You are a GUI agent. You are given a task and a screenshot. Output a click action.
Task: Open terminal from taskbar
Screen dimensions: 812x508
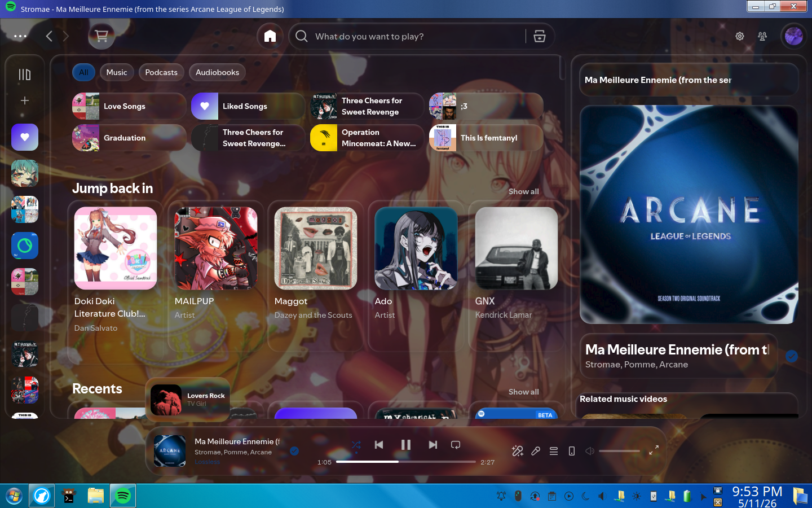69,496
